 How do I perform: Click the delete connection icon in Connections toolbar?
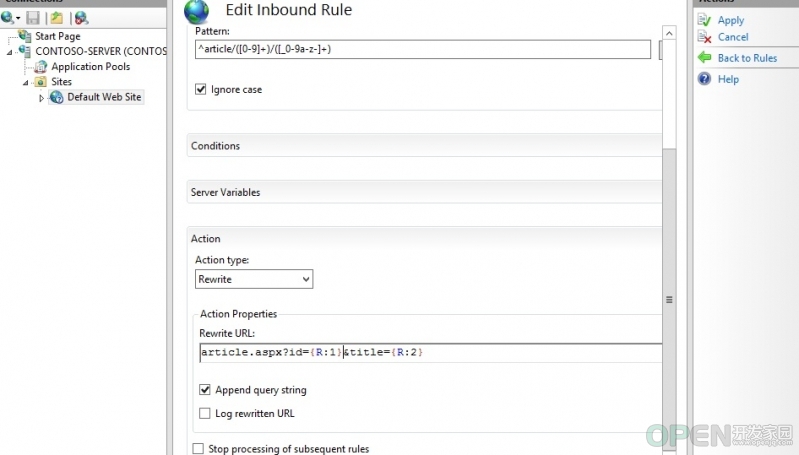point(81,18)
